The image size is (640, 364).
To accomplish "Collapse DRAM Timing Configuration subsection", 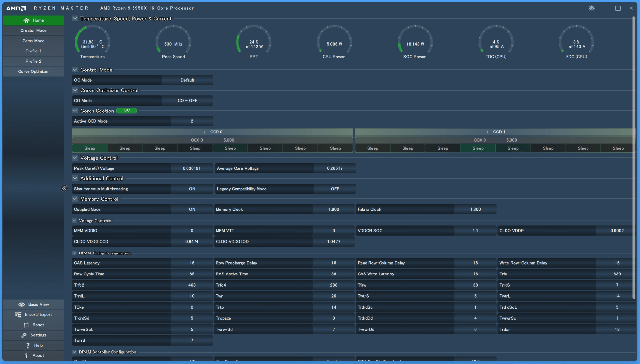I will [74, 253].
